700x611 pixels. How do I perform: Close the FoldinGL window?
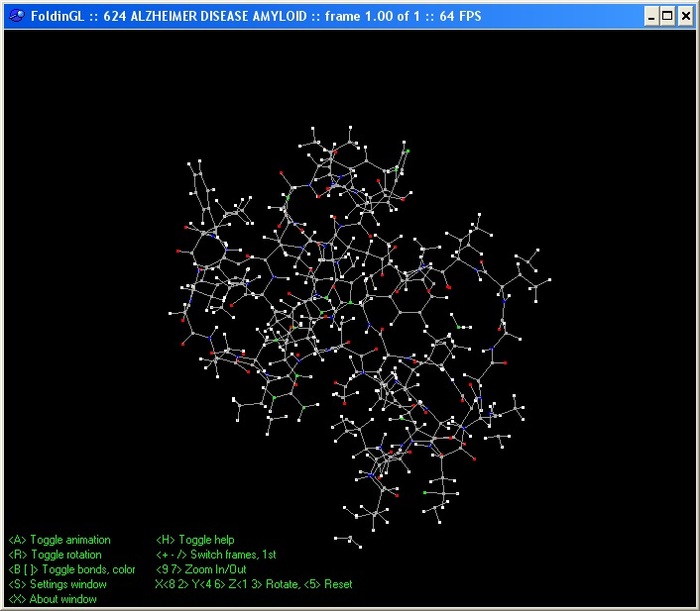point(685,16)
